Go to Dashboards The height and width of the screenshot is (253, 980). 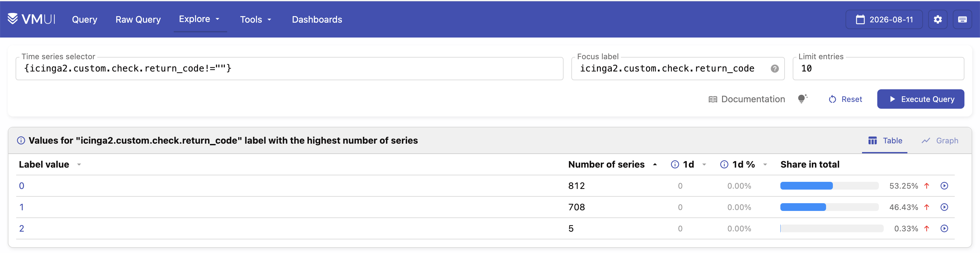317,19
